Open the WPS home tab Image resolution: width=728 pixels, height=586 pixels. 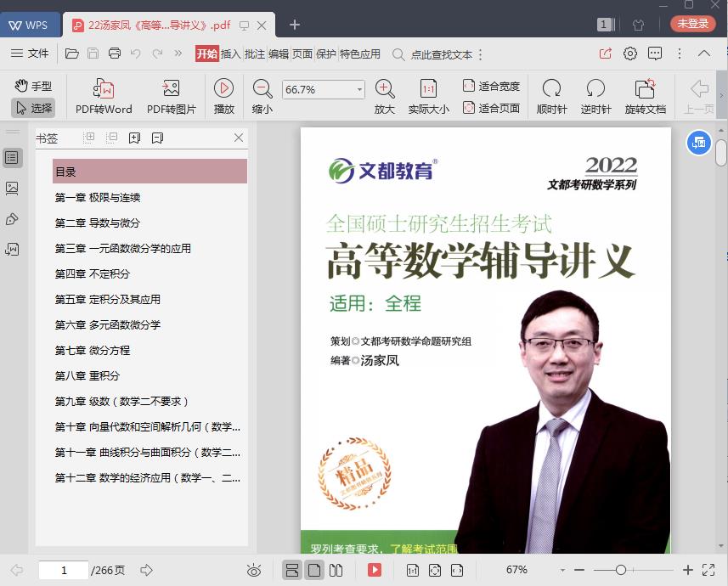(x=29, y=25)
